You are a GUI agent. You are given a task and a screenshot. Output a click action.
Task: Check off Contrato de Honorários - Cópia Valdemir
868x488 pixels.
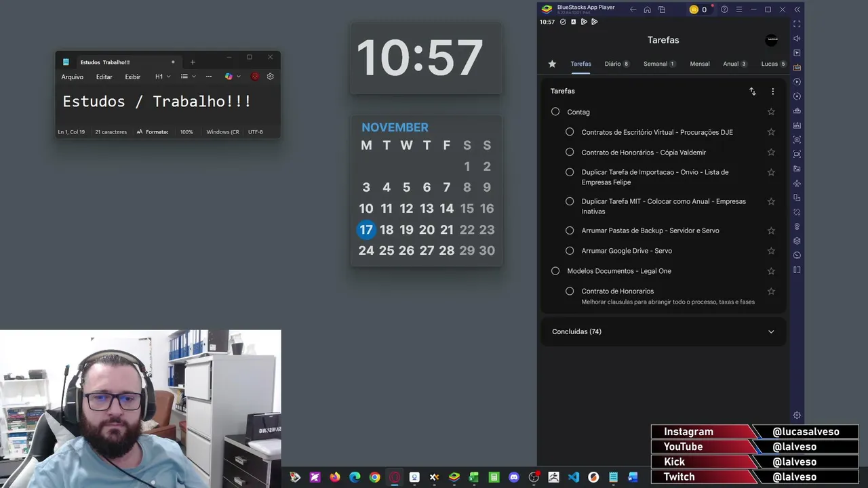(x=570, y=152)
